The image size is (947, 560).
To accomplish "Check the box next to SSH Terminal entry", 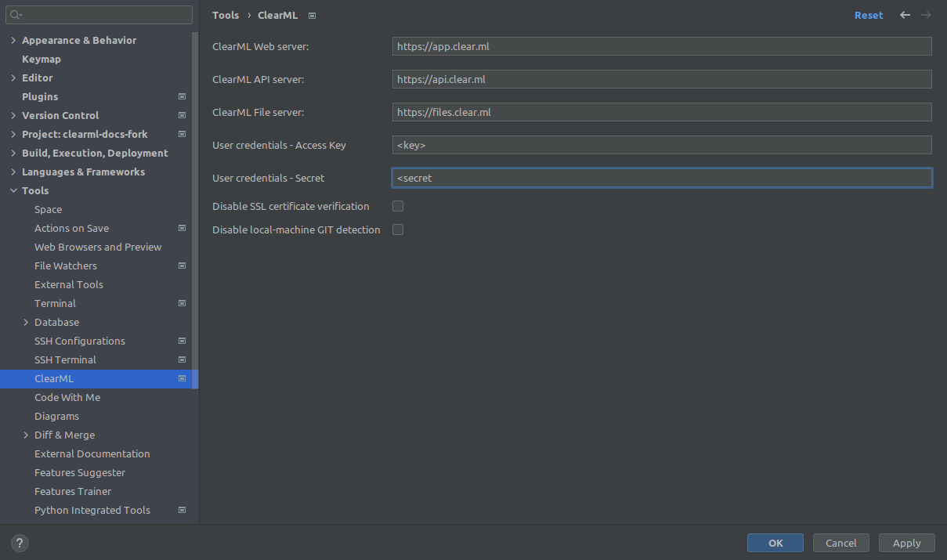I will 182,359.
